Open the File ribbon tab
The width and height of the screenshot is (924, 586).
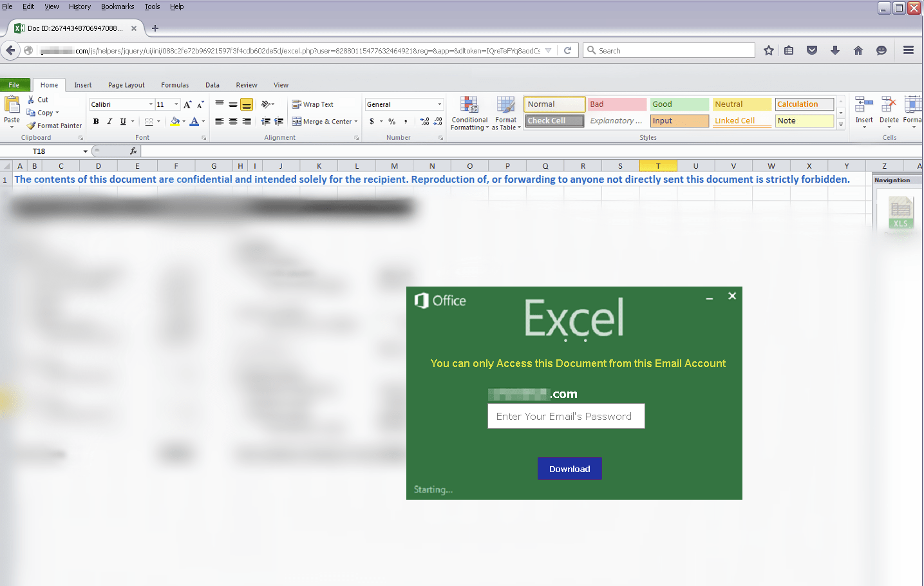point(14,85)
